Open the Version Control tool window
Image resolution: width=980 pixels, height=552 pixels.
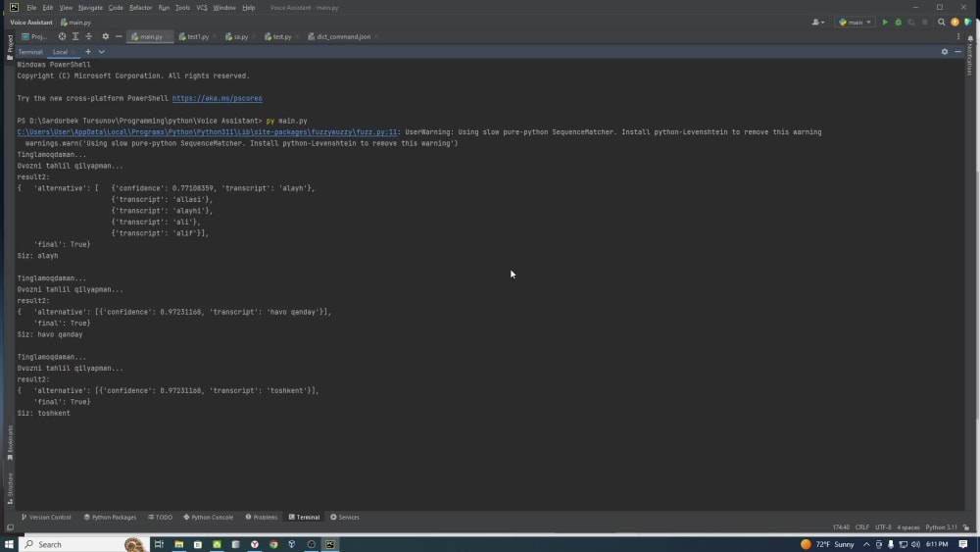(46, 517)
